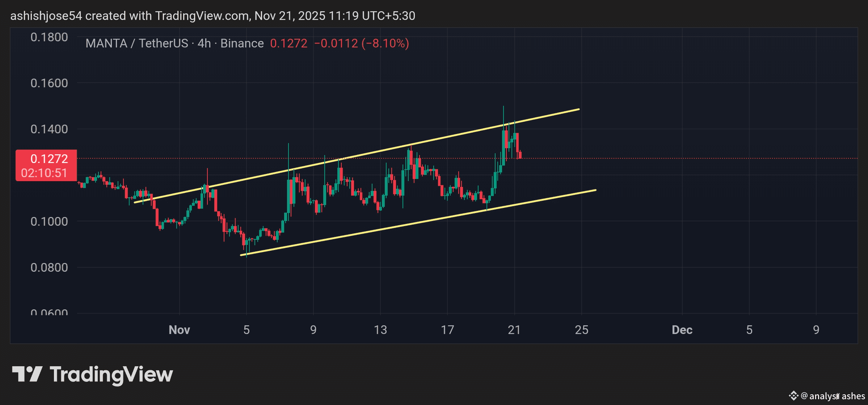Viewport: 868px width, 405px height.
Task: Click the Binance diamond watermark icon
Action: tap(793, 396)
